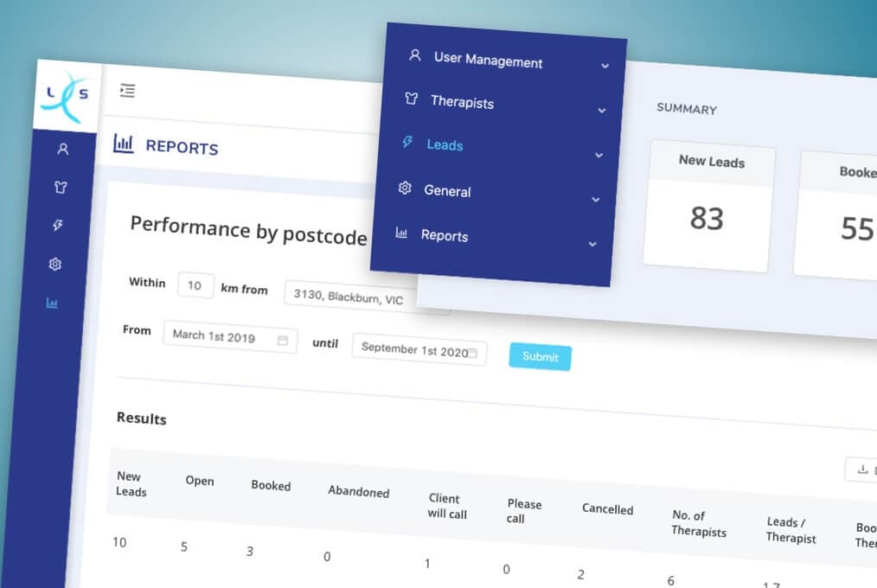Click the km radius input showing 10
Image resolution: width=877 pixels, height=588 pixels.
[x=195, y=284]
